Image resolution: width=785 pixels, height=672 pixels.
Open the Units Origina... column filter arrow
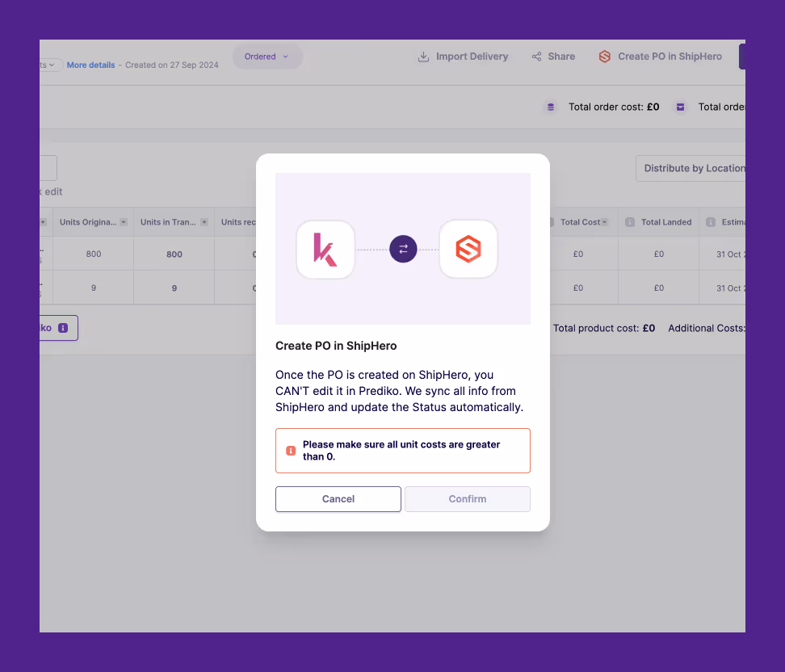124,222
